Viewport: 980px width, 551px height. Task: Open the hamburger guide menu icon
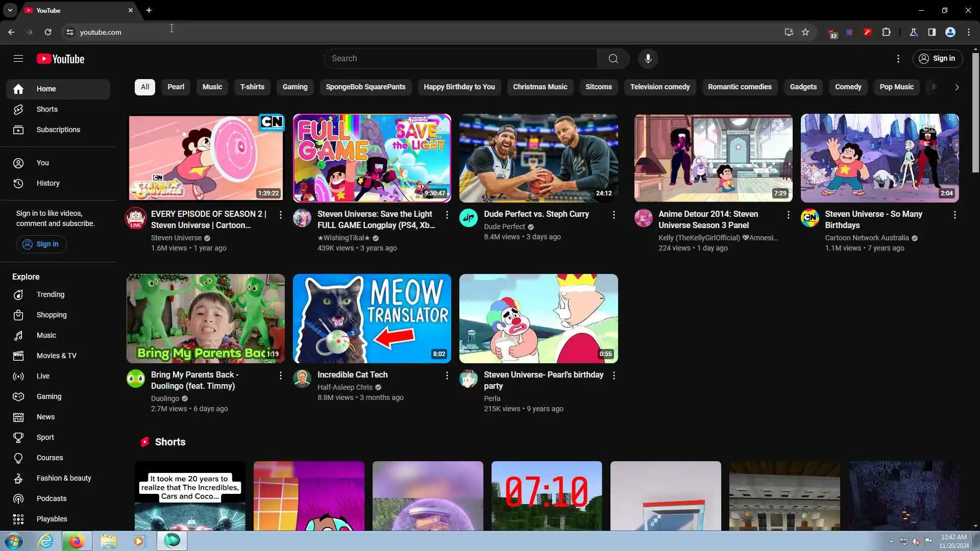(x=18, y=59)
